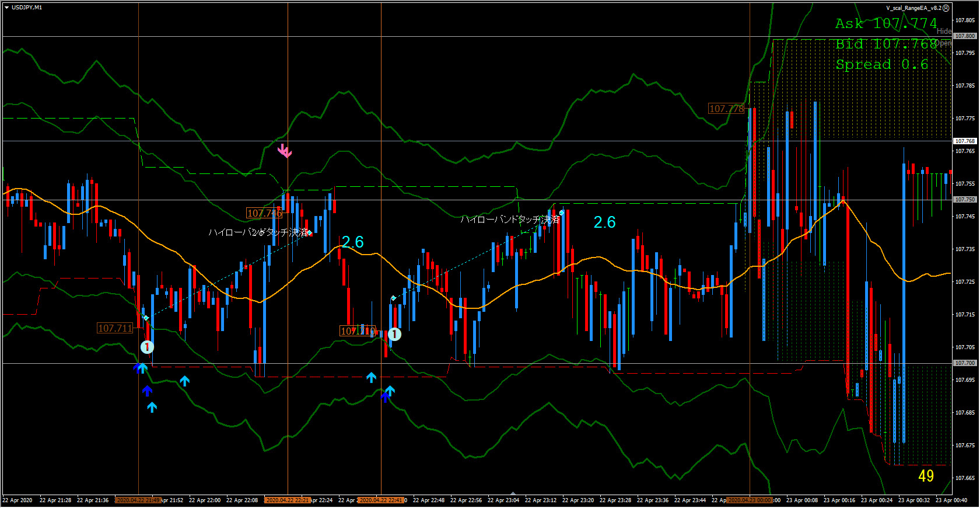
Task: Click the highlighted 107.800 price level label
Action: (965, 36)
